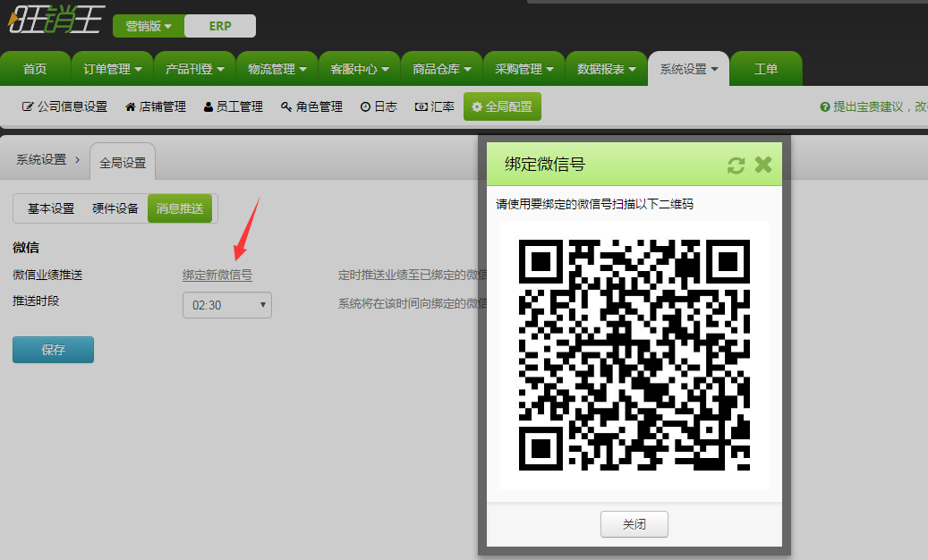Image resolution: width=928 pixels, height=560 pixels.
Task: Open the 营销版 version dropdown
Action: pos(149,26)
